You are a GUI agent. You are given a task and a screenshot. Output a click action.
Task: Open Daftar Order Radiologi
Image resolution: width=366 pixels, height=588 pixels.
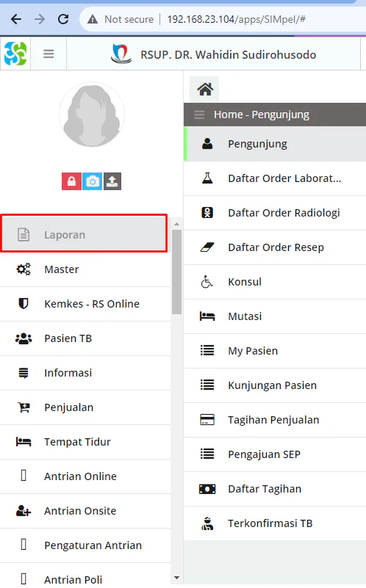(x=275, y=213)
